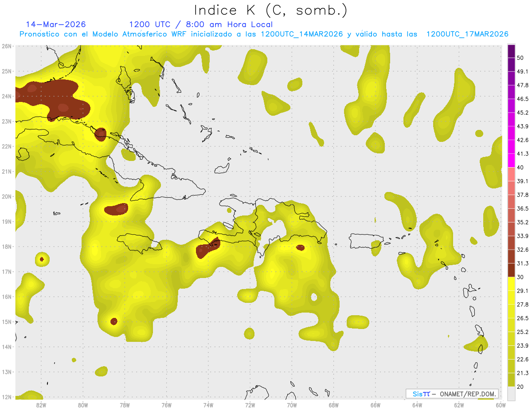Image resolution: width=532 pixels, height=411 pixels.
Task: Click the longitude label '66W'
Action: tap(376, 405)
